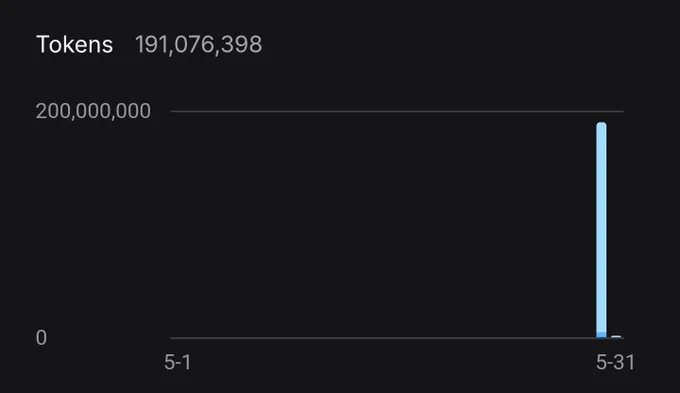The width and height of the screenshot is (680, 393).
Task: Select the 5-1 start date label
Action: point(178,362)
